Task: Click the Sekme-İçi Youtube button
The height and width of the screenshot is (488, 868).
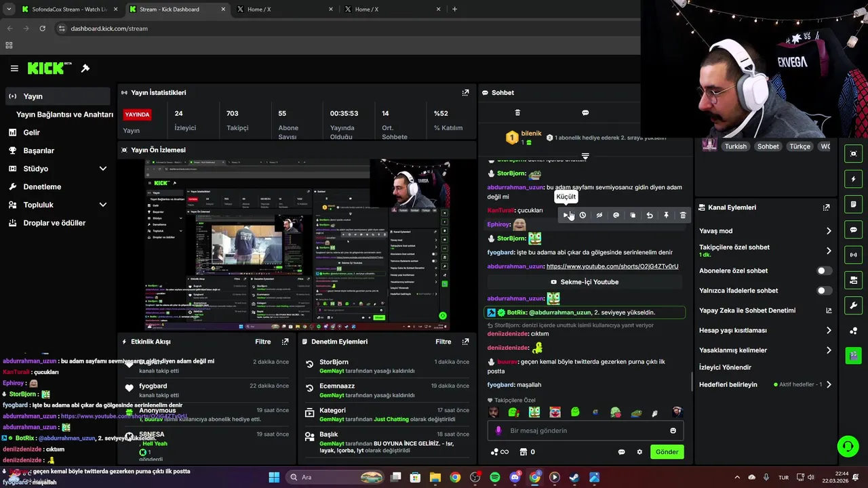Action: [x=585, y=282]
